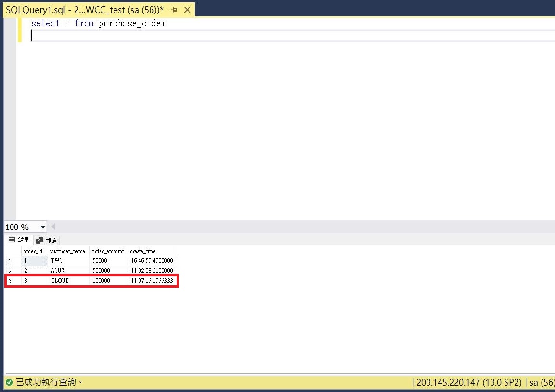Click the 16:46:59.4900000 time cell
This screenshot has width=555, height=392.
pos(152,261)
